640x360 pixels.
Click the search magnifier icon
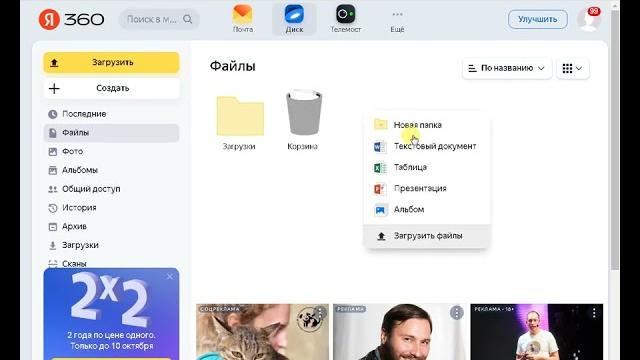pos(187,19)
